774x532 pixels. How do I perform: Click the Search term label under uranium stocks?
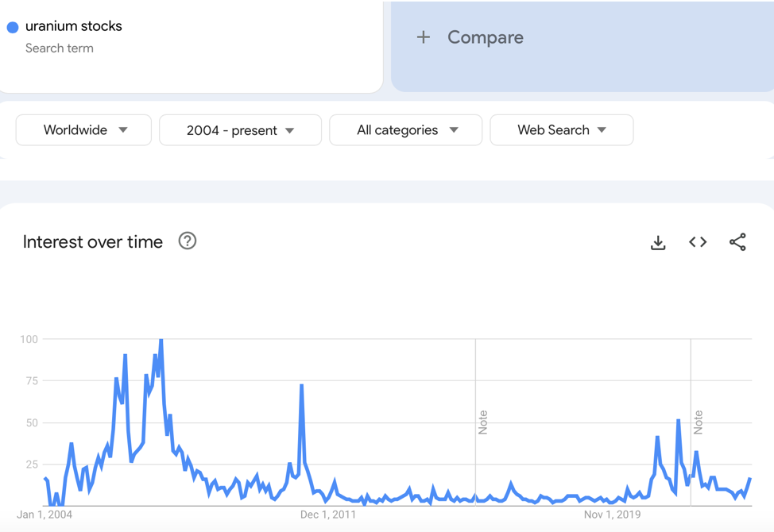[x=60, y=48]
